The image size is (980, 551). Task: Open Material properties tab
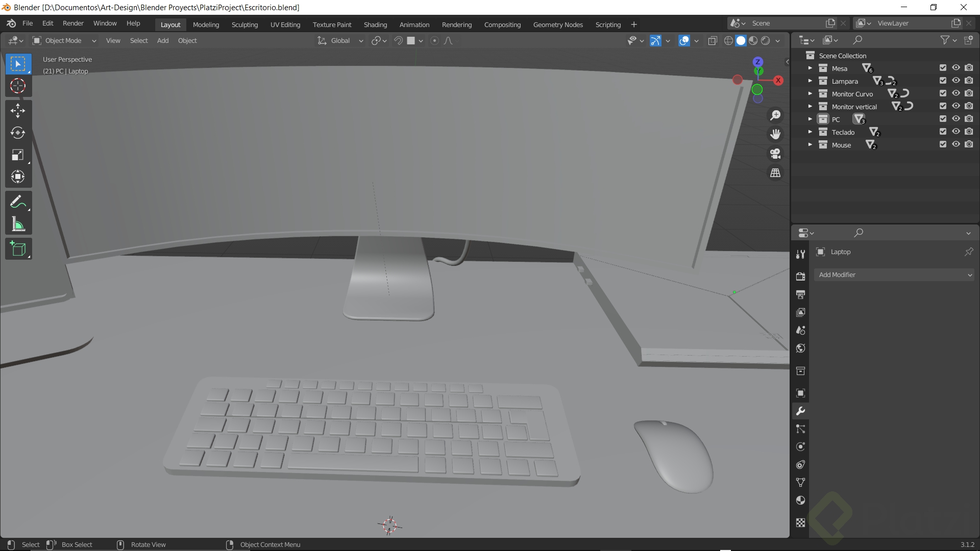[x=800, y=500]
